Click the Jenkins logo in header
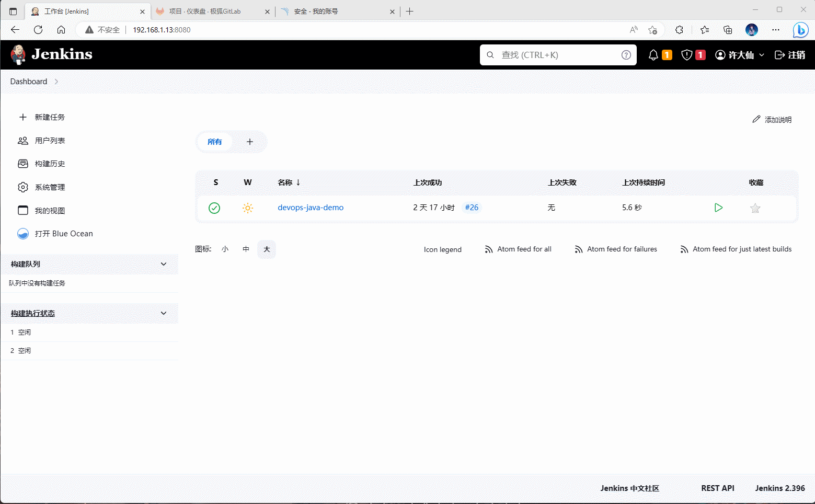Screen dimensions: 815x504 pyautogui.click(x=51, y=54)
